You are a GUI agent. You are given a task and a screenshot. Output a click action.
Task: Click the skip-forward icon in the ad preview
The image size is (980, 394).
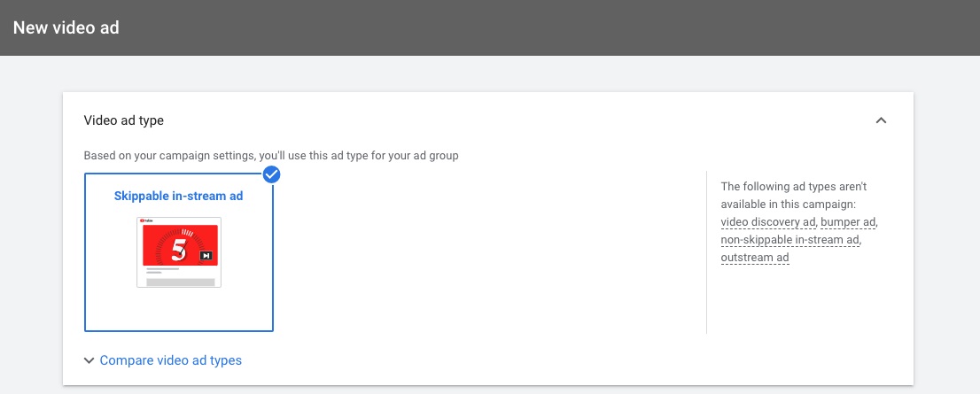205,255
